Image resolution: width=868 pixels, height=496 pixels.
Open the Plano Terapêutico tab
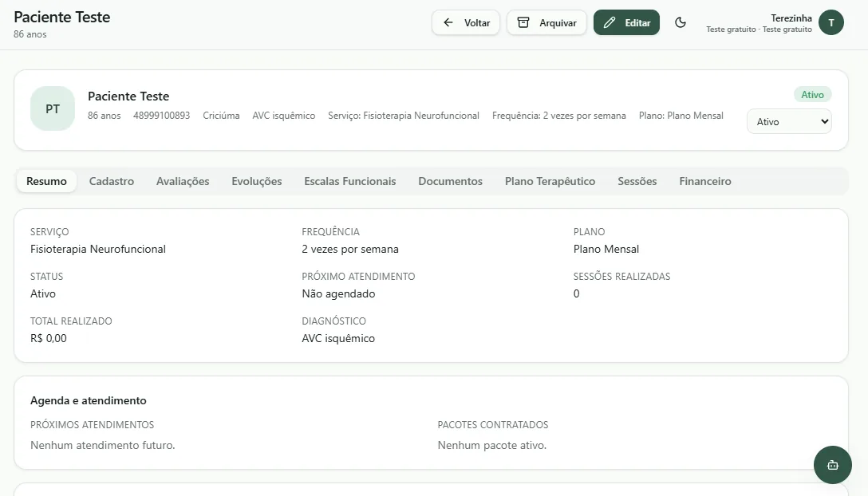tap(550, 181)
